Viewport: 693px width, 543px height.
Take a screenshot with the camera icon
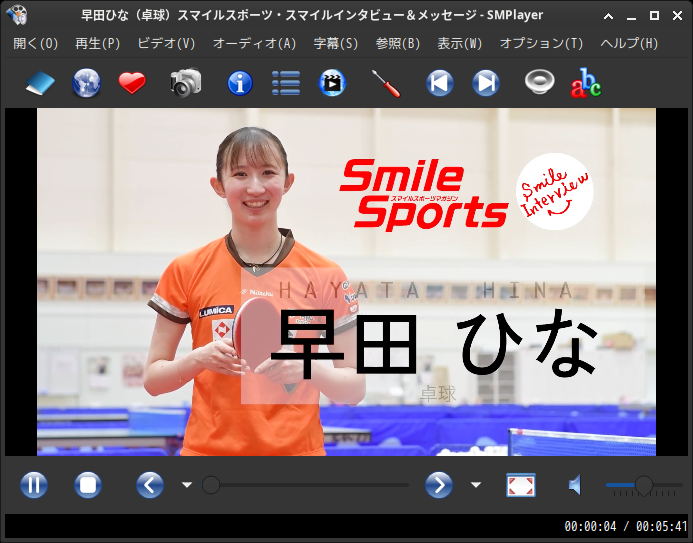[186, 82]
